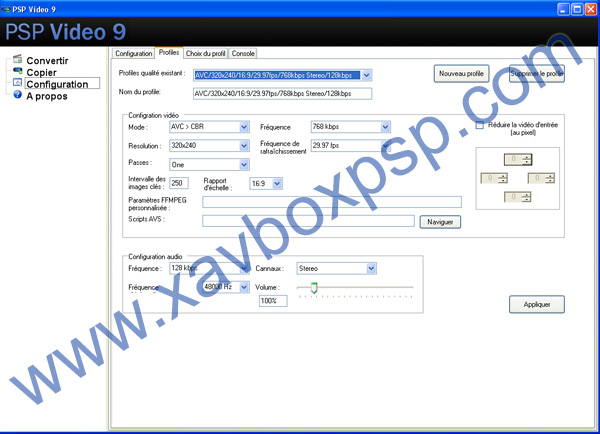Click the Naviguer button
Screen dimensions: 600x434
(x=440, y=222)
